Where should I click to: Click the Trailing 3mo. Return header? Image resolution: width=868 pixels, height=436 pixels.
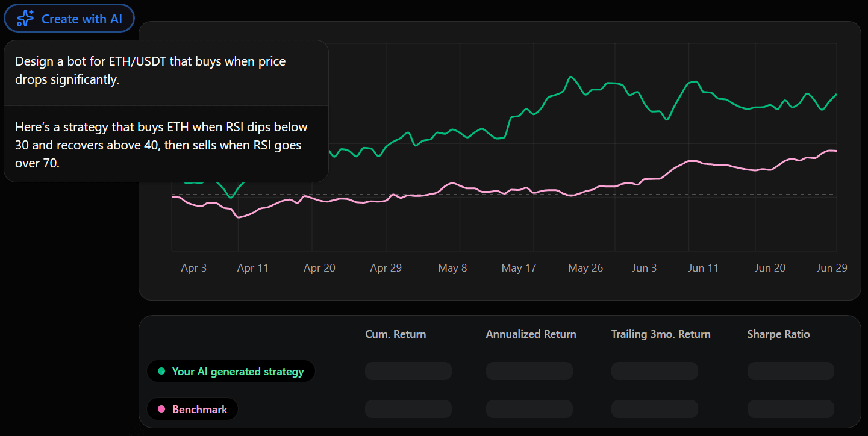(x=661, y=334)
